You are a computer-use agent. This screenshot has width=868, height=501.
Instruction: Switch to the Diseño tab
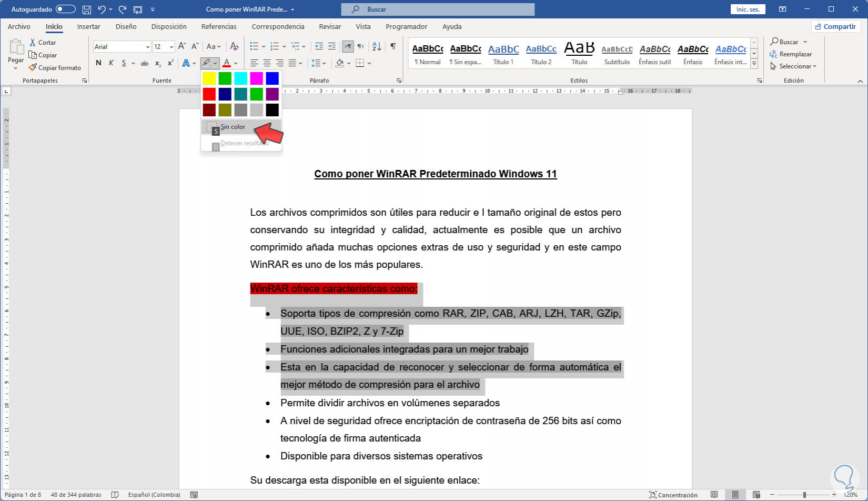point(126,27)
